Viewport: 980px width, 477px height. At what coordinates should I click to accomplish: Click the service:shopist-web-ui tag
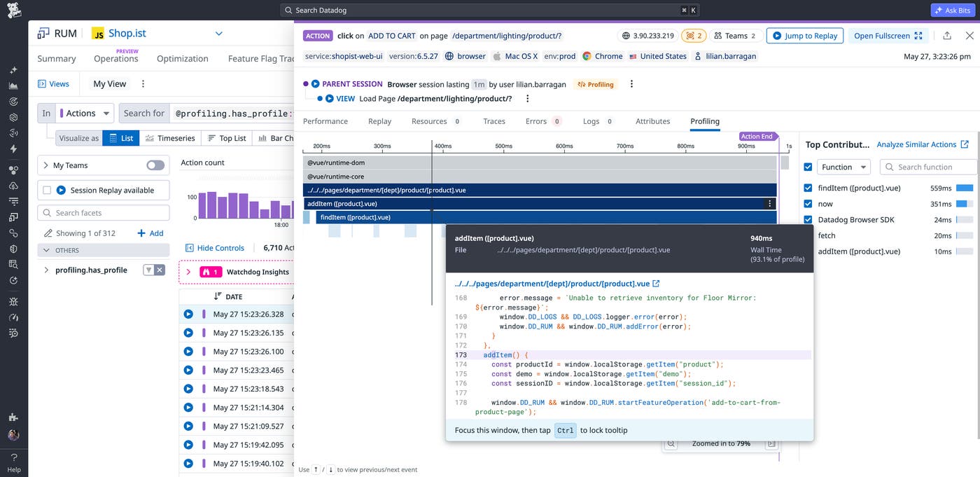pos(344,56)
